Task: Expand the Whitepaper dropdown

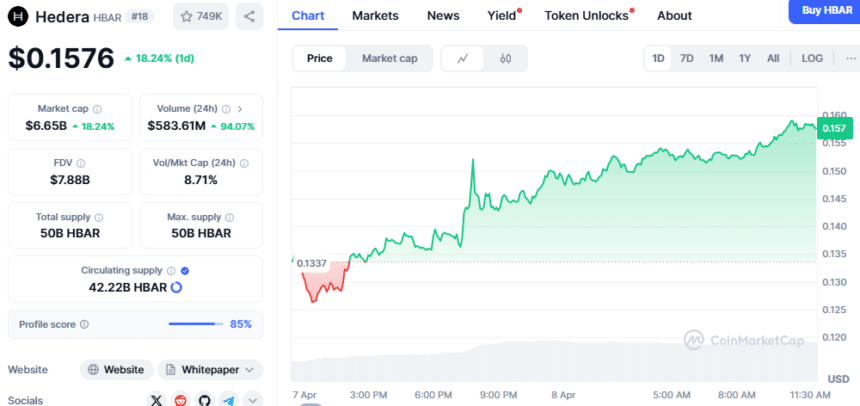Action: (x=210, y=370)
